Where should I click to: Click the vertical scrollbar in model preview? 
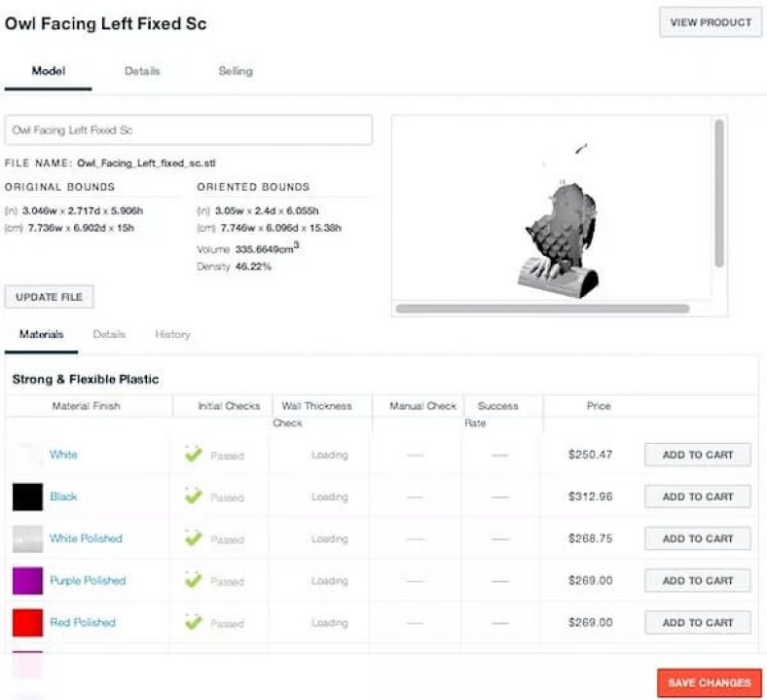coord(719,193)
